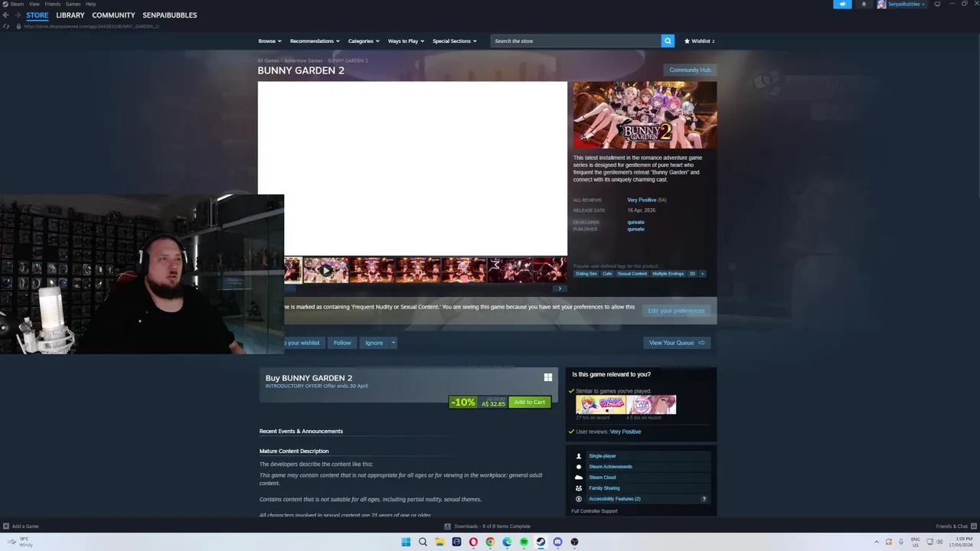Screen dimensions: 980x551
Task: Click the Ignore button
Action: click(x=374, y=343)
